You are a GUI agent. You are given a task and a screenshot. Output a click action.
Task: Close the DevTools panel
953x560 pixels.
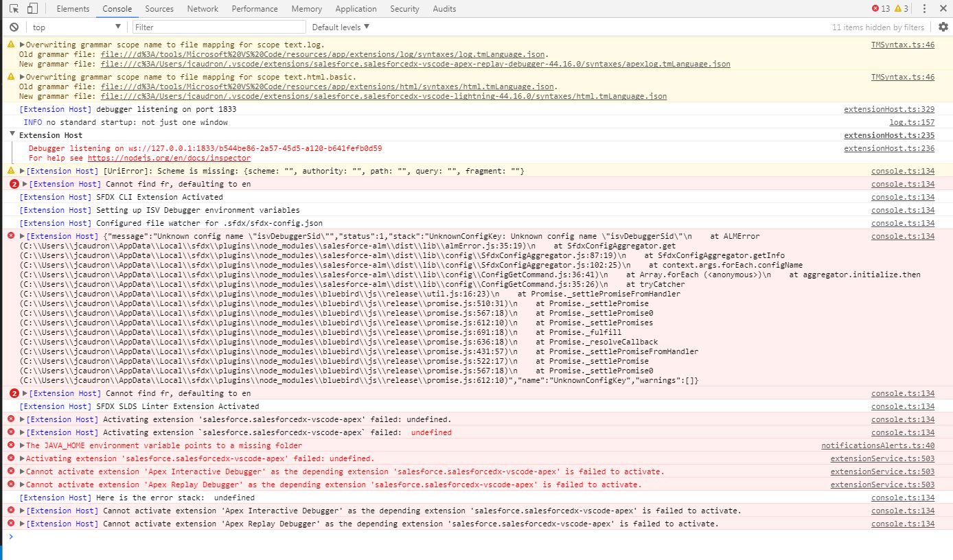coord(942,8)
